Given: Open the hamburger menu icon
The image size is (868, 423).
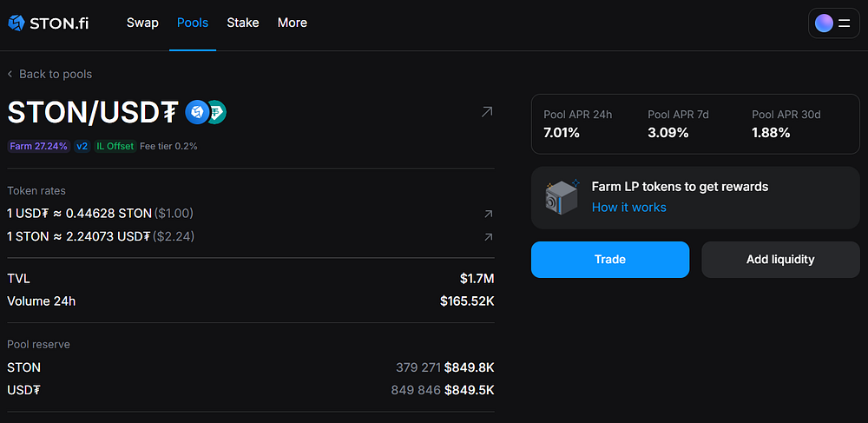Looking at the screenshot, I should tap(845, 23).
